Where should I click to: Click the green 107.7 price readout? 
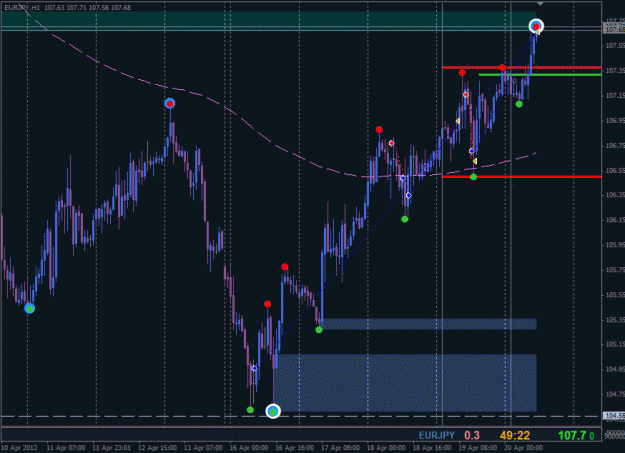click(572, 435)
